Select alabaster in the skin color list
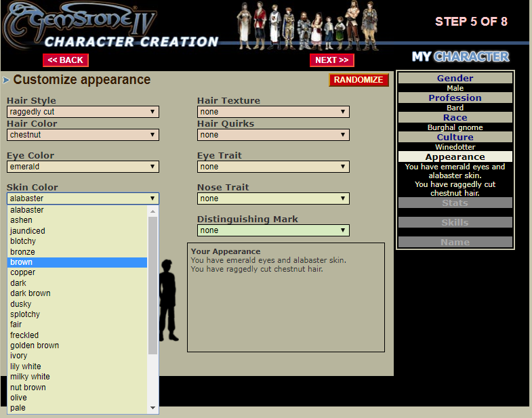The height and width of the screenshot is (418, 532). click(x=77, y=210)
